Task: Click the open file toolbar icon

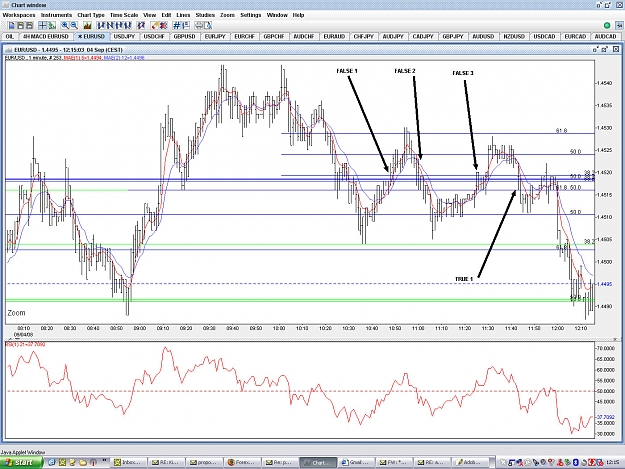Action: coord(20,26)
